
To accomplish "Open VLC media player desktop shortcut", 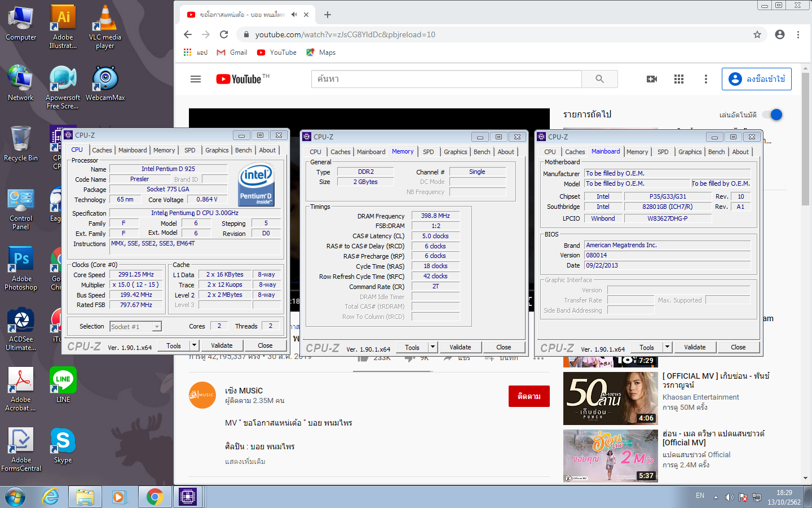I will [105, 27].
